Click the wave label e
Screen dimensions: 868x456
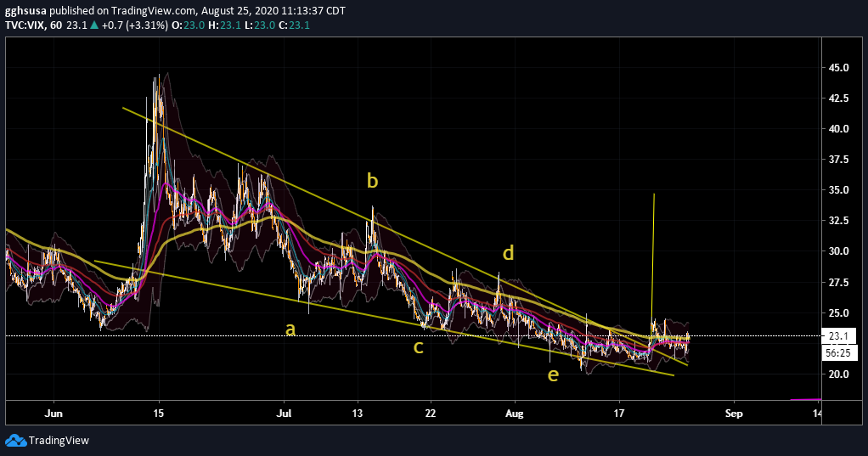click(553, 375)
